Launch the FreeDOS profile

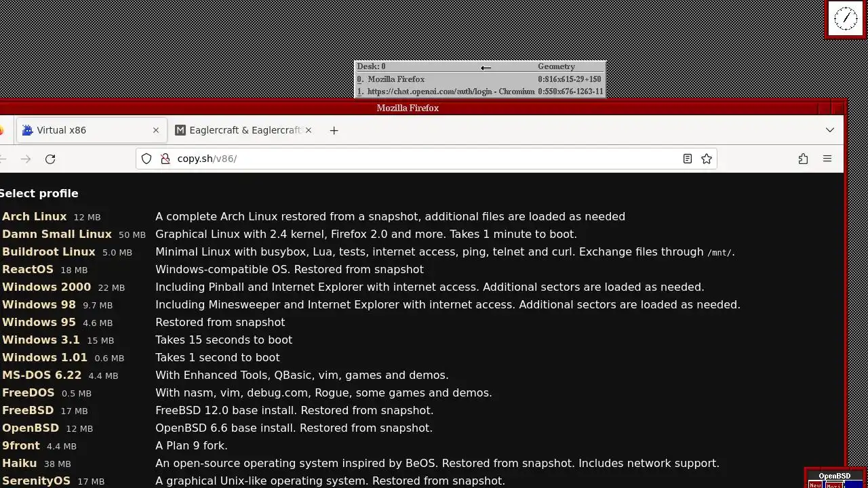(x=28, y=392)
